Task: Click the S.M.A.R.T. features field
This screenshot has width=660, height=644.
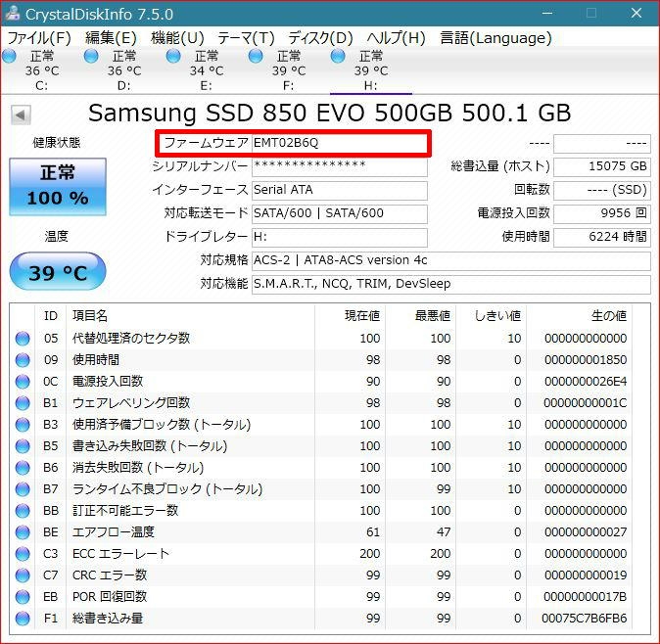Action: click(x=451, y=285)
